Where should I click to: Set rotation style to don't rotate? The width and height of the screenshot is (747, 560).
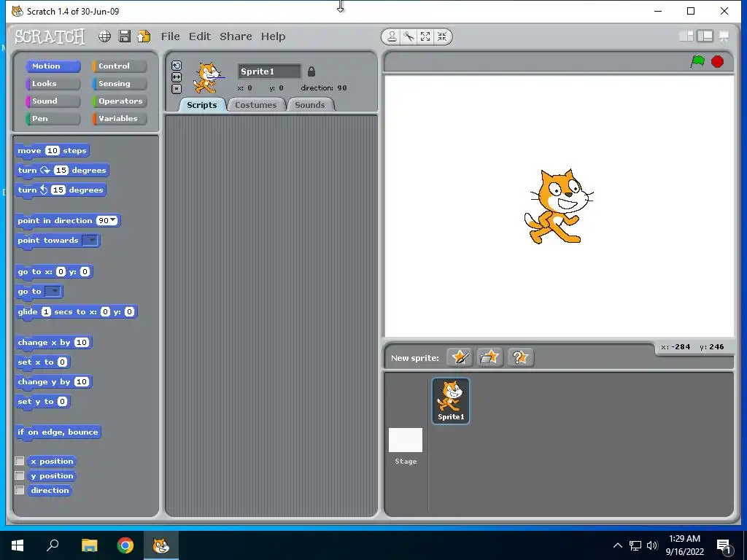click(x=177, y=88)
